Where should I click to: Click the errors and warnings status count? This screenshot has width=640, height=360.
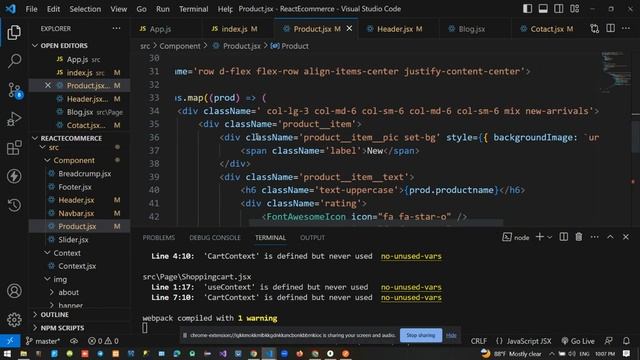tap(103, 341)
